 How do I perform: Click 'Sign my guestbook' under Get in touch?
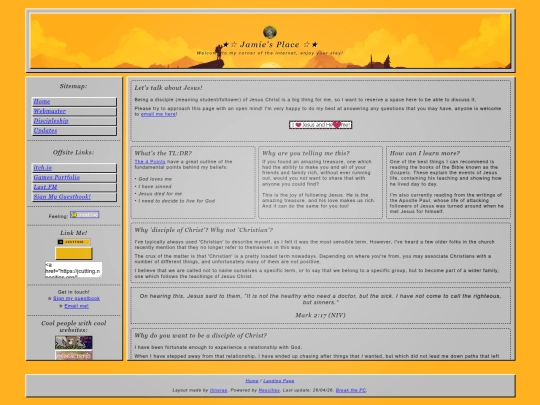pos(76,298)
